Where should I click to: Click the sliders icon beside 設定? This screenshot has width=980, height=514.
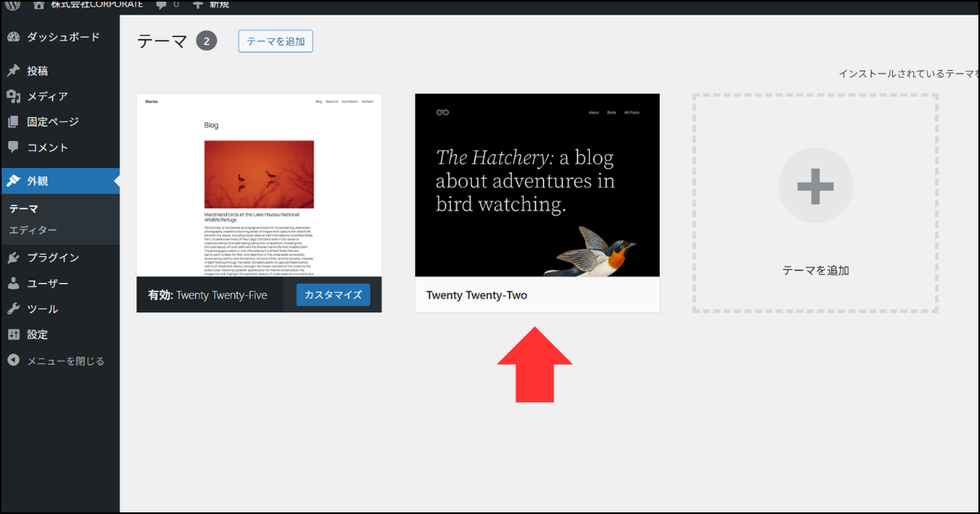[14, 335]
